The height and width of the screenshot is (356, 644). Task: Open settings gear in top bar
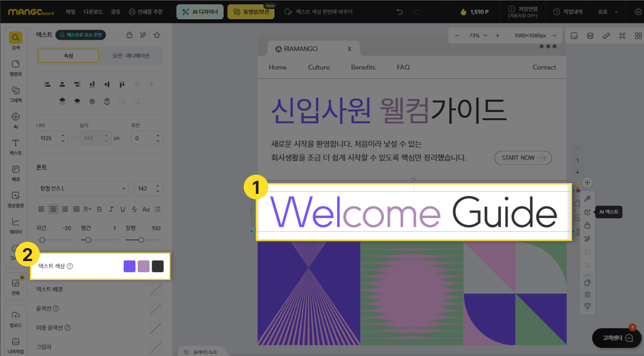tap(638, 12)
